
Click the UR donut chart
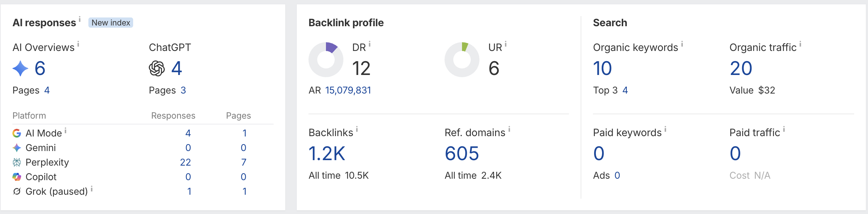(x=462, y=60)
